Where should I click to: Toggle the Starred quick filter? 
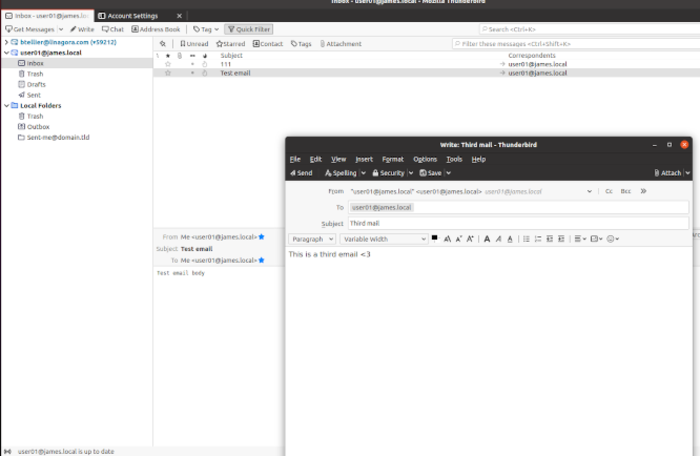point(230,44)
